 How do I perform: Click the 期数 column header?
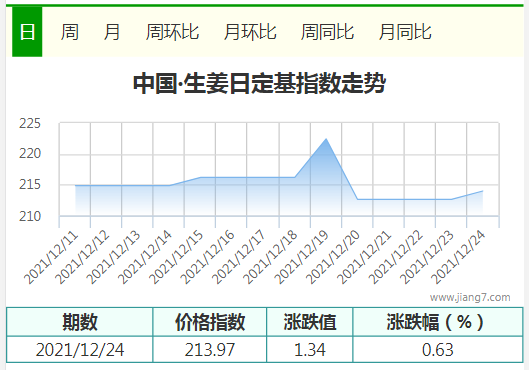pyautogui.click(x=80, y=322)
